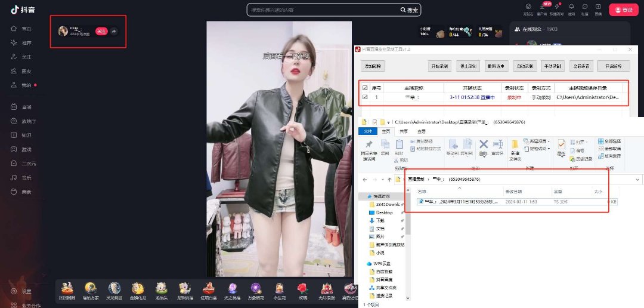Toggle the select-all checkbox in recorder table header
The width and height of the screenshot is (644, 308).
pos(365,87)
